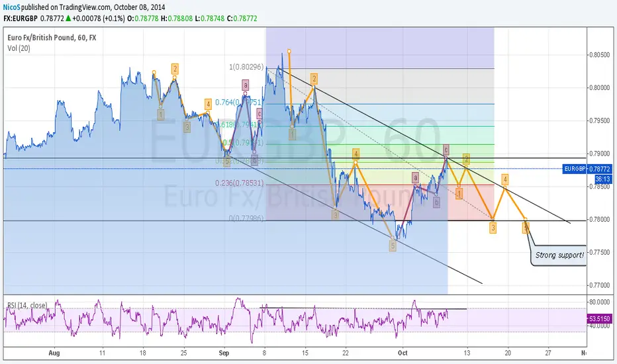Click the Fibonacci 0.618 level label
The image size is (617, 364).
click(240, 124)
